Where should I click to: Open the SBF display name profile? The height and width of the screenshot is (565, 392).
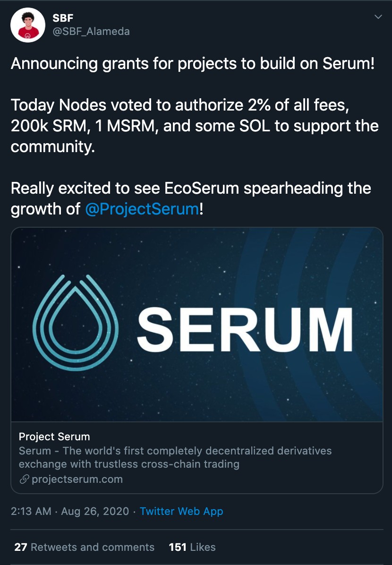tap(63, 18)
